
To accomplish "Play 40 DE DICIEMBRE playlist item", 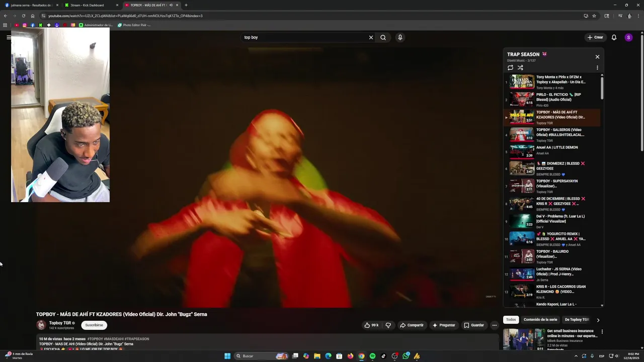I will 552,204.
